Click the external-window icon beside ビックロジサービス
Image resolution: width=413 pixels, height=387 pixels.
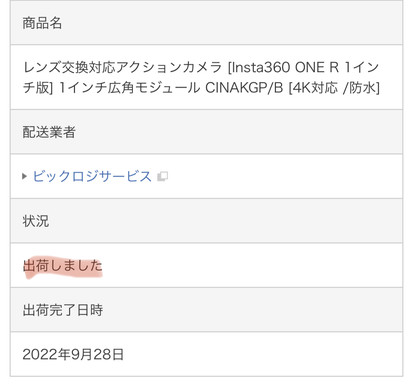162,176
